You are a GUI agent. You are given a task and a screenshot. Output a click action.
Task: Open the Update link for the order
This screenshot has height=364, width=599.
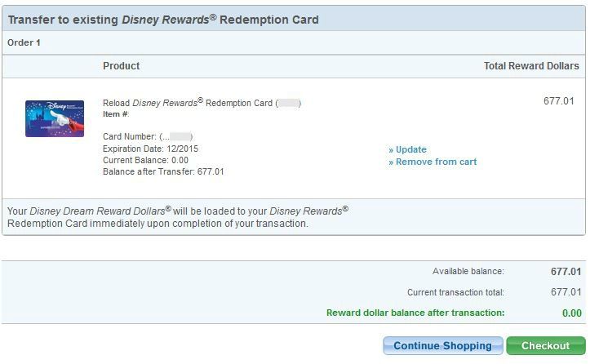(x=407, y=149)
